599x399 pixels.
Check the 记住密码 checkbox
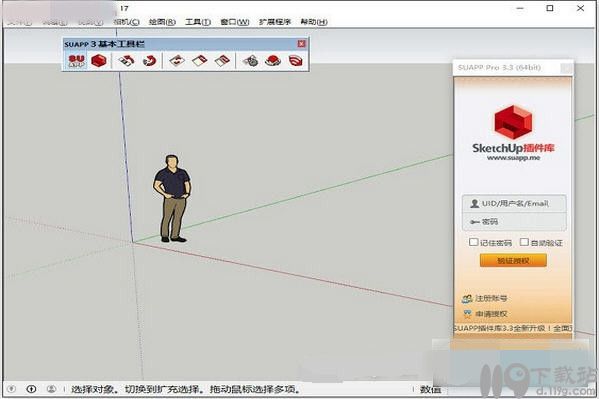474,242
